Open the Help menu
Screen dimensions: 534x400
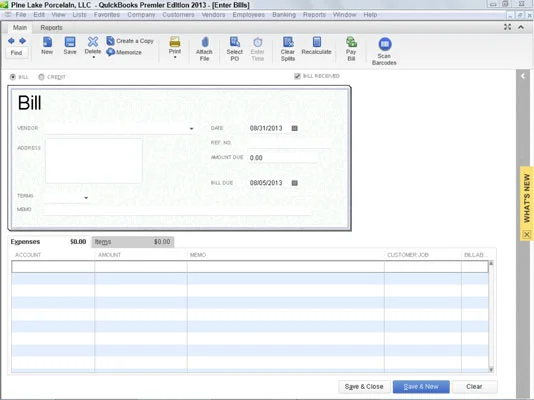(x=370, y=15)
